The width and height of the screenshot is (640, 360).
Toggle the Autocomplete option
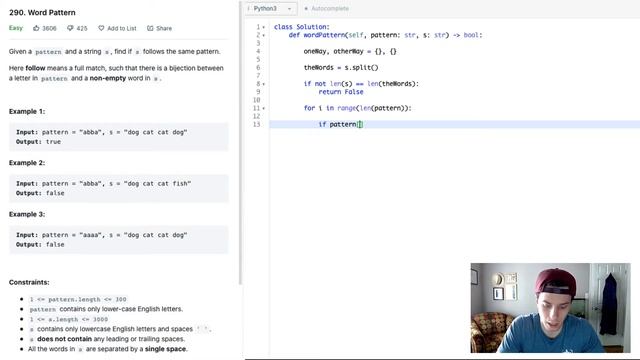[327, 8]
